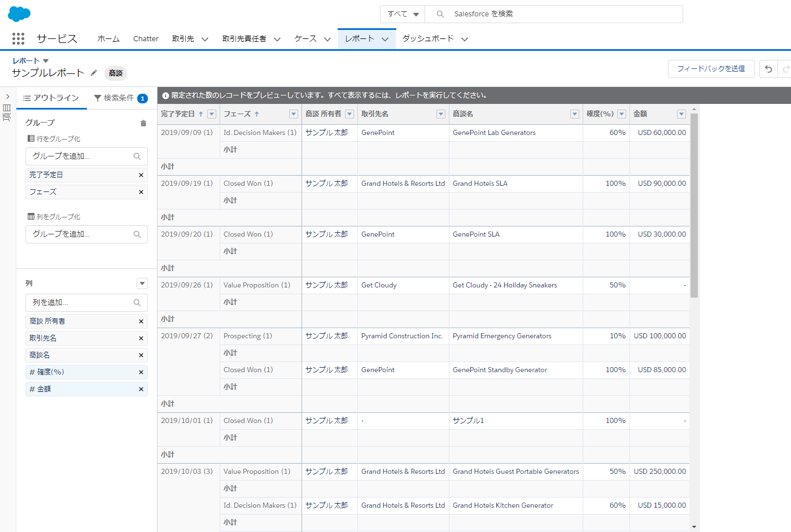Click search icon in column group field
The height and width of the screenshot is (532, 791).
click(137, 234)
